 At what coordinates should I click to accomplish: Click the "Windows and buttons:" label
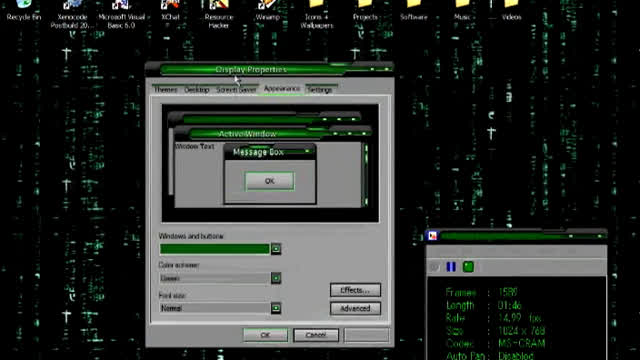pyautogui.click(x=191, y=236)
